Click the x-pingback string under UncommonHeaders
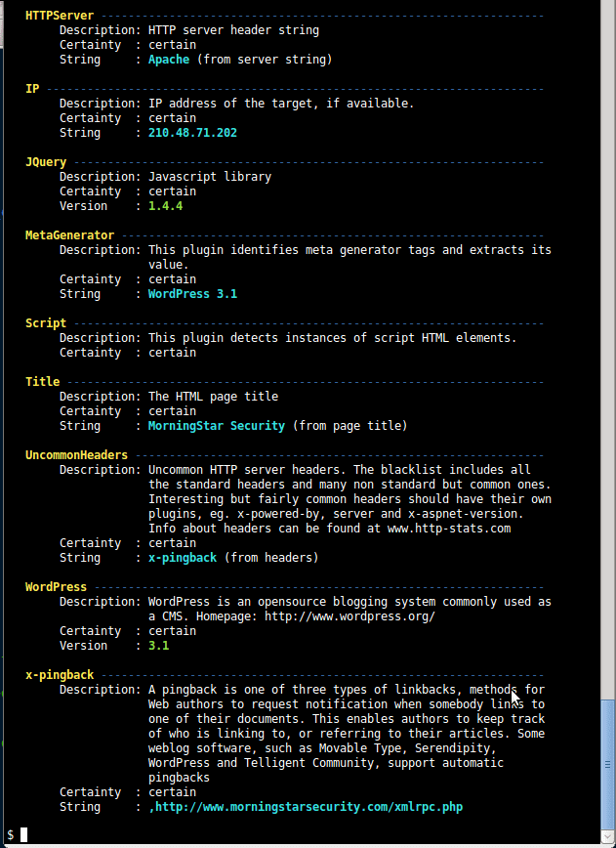 183,558
